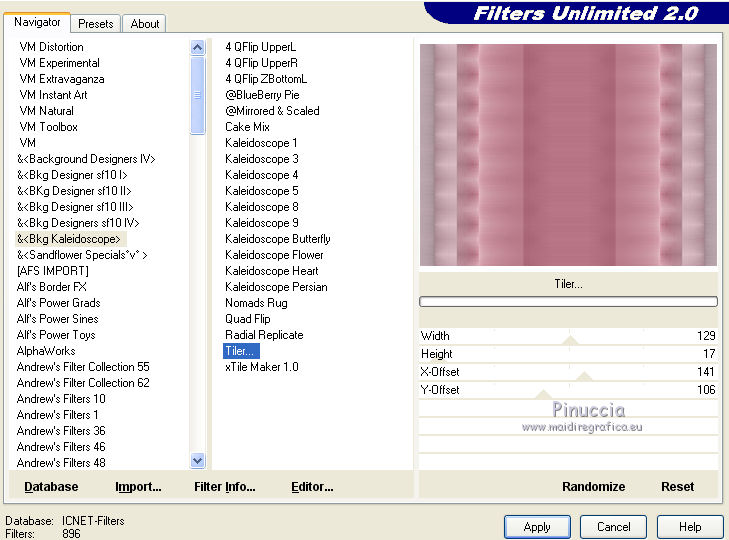Select [AFS IMPORT] category
729x540 pixels.
(53, 271)
